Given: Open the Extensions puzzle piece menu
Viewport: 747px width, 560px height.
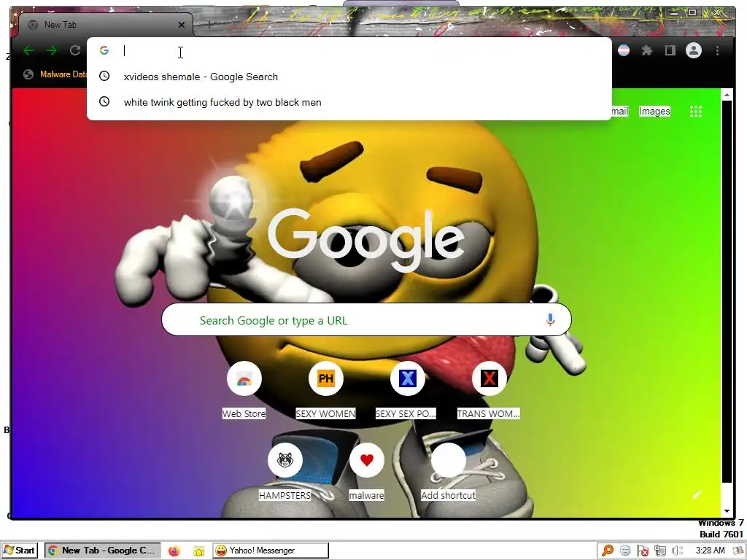Looking at the screenshot, I should [647, 50].
